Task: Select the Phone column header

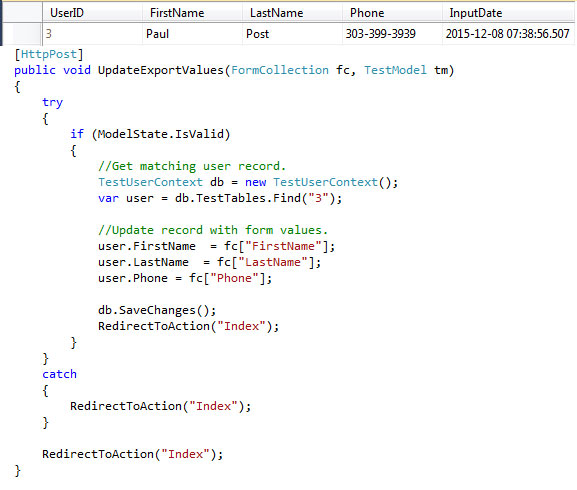Action: click(x=392, y=13)
